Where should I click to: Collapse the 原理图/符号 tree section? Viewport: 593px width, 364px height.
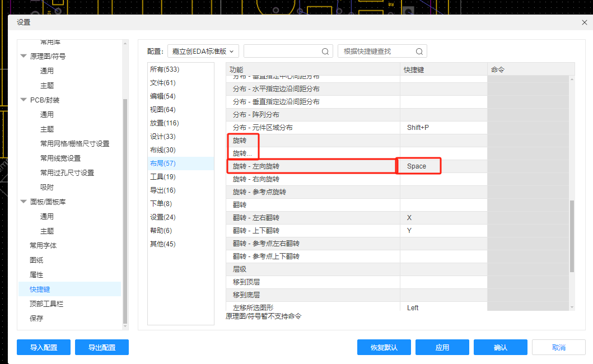[x=24, y=57]
